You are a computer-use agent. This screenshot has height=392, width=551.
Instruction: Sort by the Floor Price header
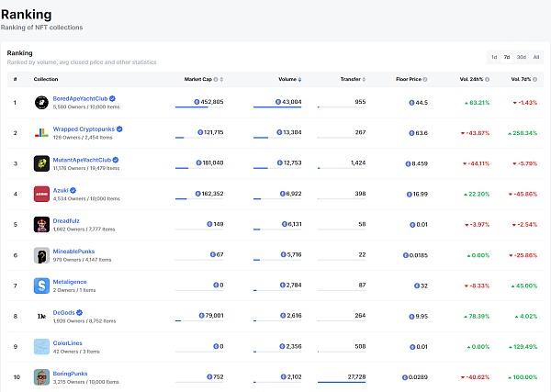pyautogui.click(x=409, y=79)
